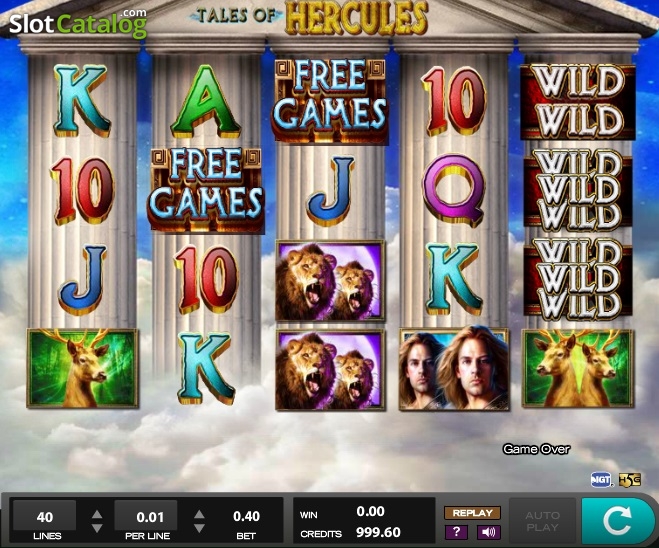Select the single deer symbol
This screenshot has height=548, width=659.
82,369
